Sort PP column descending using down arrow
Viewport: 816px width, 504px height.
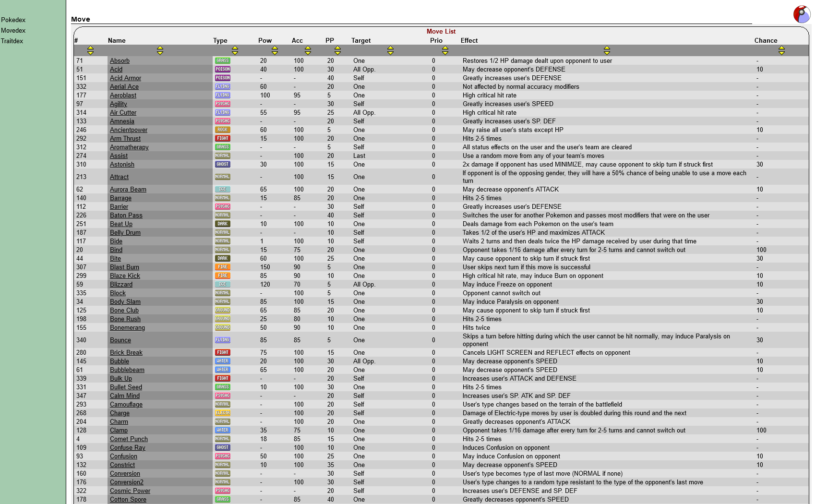[x=337, y=53]
